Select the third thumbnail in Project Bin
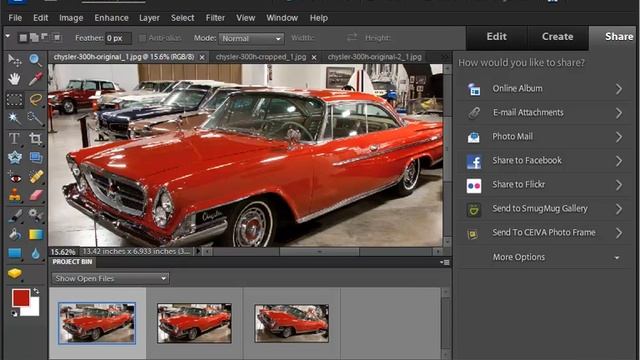The width and height of the screenshot is (640, 360). click(291, 323)
